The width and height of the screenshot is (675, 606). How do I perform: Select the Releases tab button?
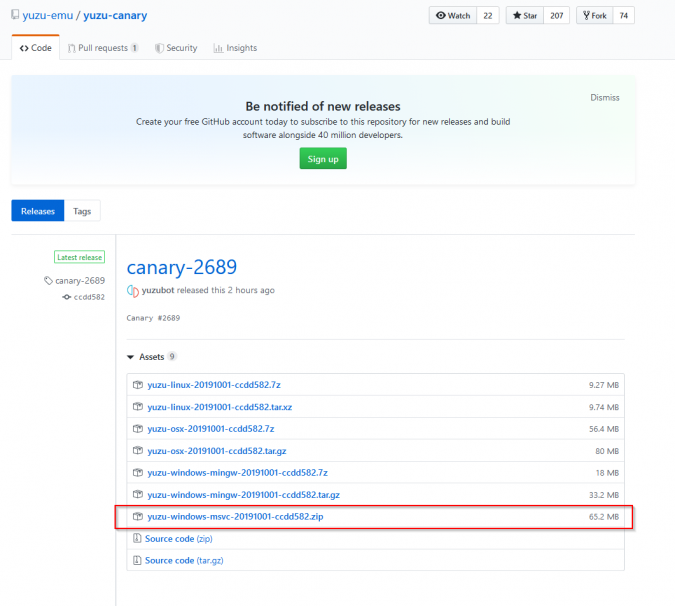click(38, 211)
